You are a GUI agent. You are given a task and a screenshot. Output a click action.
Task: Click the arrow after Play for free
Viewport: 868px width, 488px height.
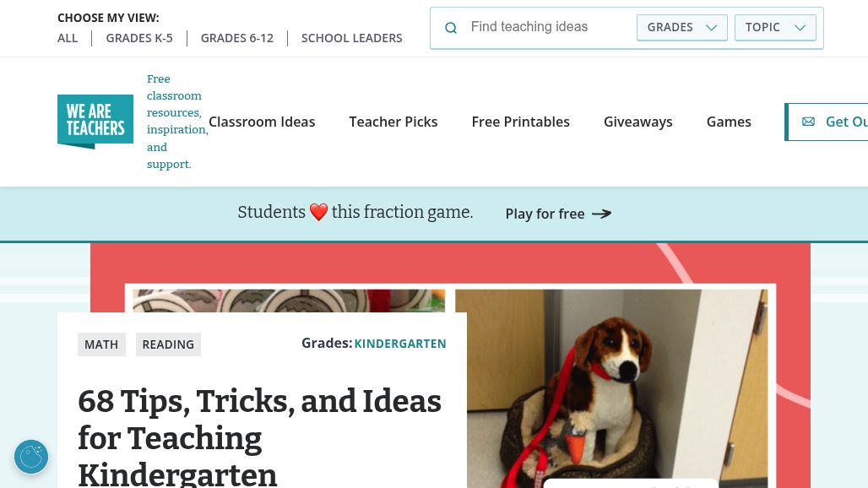(602, 214)
